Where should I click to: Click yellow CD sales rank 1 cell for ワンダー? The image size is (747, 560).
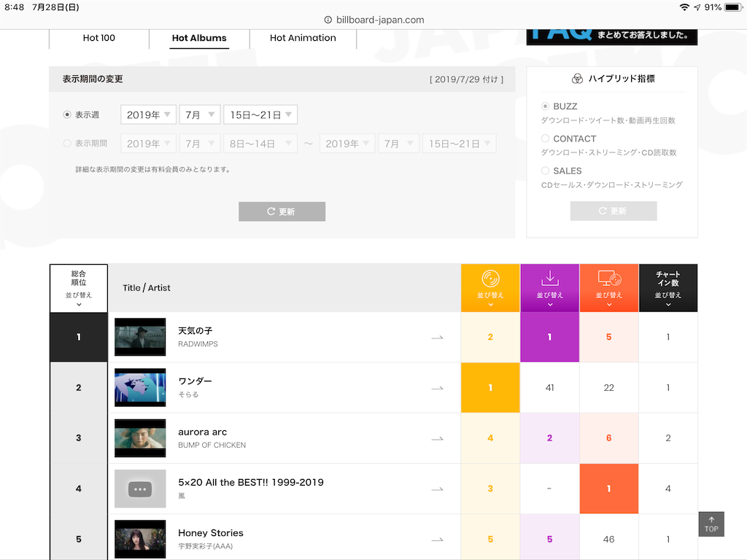tap(490, 388)
